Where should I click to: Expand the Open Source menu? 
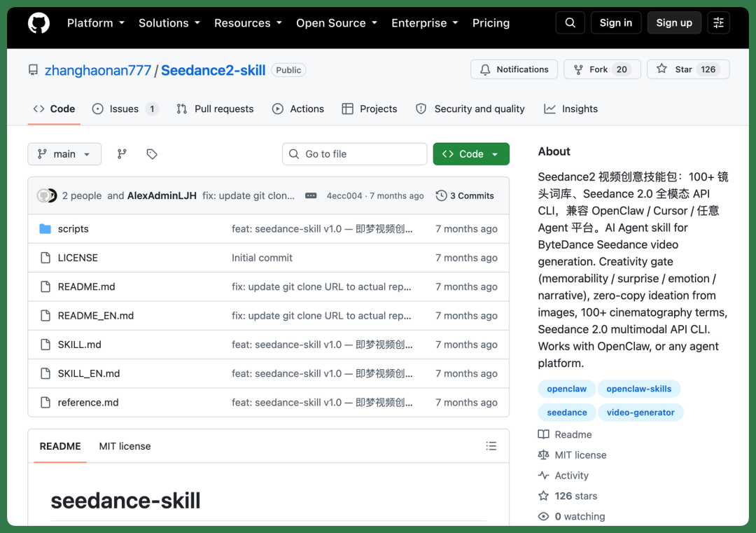[x=337, y=23]
